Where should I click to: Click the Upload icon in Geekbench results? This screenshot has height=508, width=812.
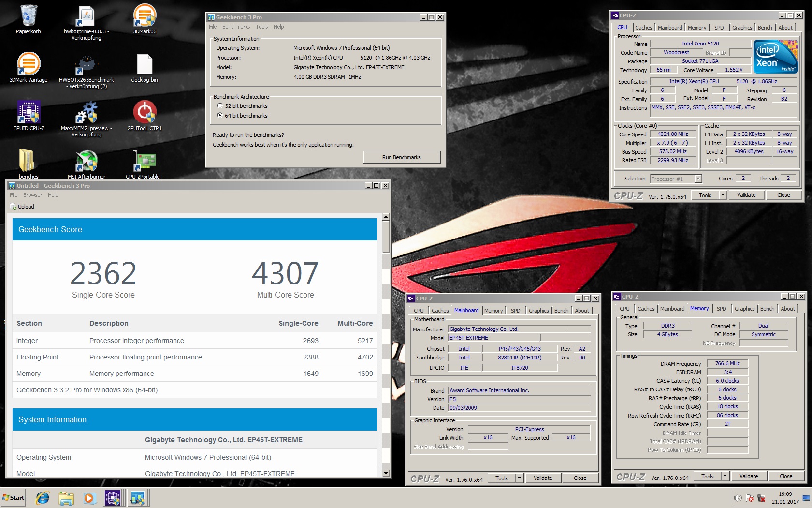pyautogui.click(x=13, y=207)
